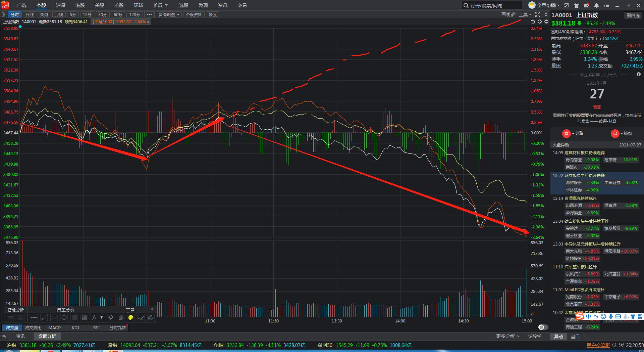The height and width of the screenshot is (352, 644).
Task: Open the 港股 menu
Action: pyautogui.click(x=80, y=5)
